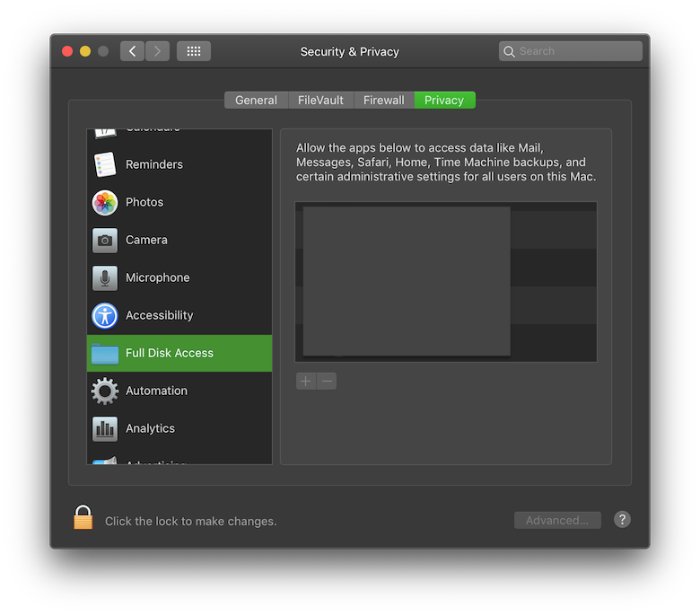Remove an app with the minus button
The image size is (700, 615).
click(x=327, y=381)
